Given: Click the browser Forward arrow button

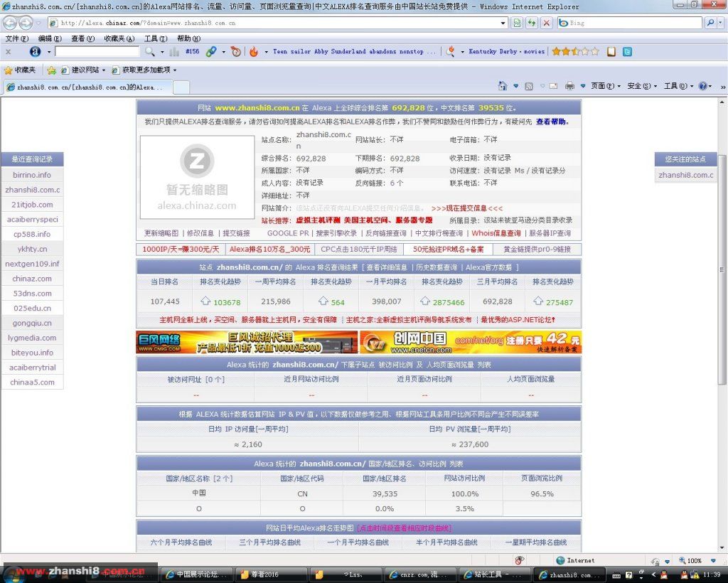Looking at the screenshot, I should pyautogui.click(x=26, y=22).
